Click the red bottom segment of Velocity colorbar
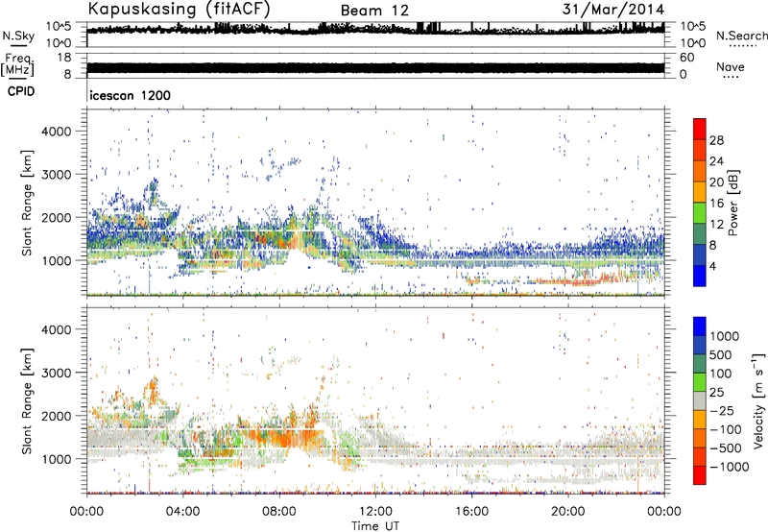The height and width of the screenshot is (532, 768). coord(700,475)
